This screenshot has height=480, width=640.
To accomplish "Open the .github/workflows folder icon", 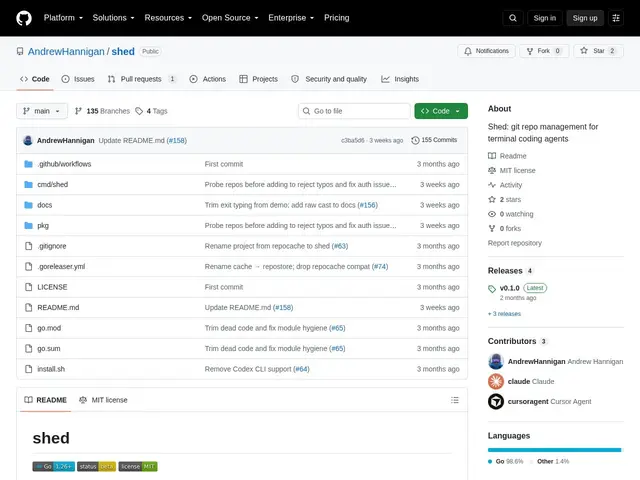I will [28, 164].
